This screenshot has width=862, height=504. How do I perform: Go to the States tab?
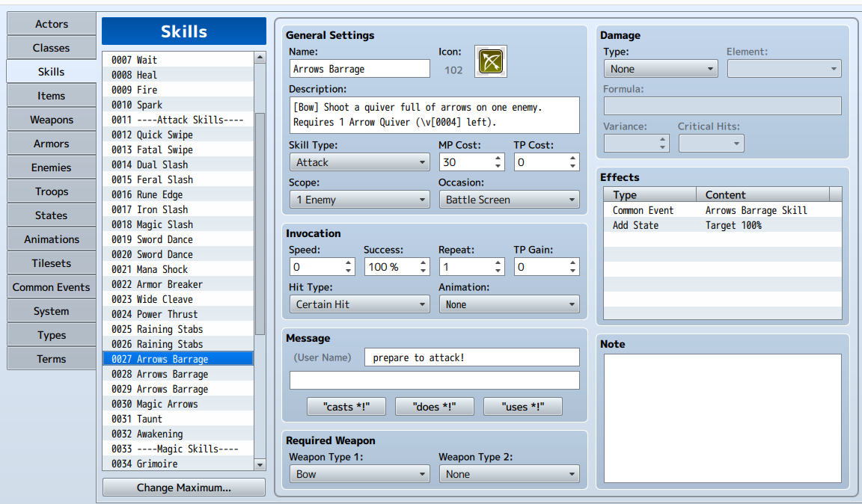click(51, 215)
